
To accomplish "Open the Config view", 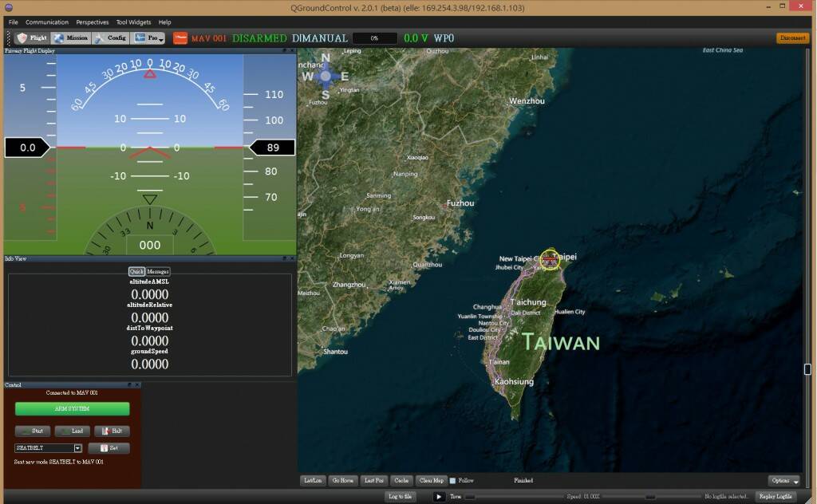I will [x=110, y=37].
